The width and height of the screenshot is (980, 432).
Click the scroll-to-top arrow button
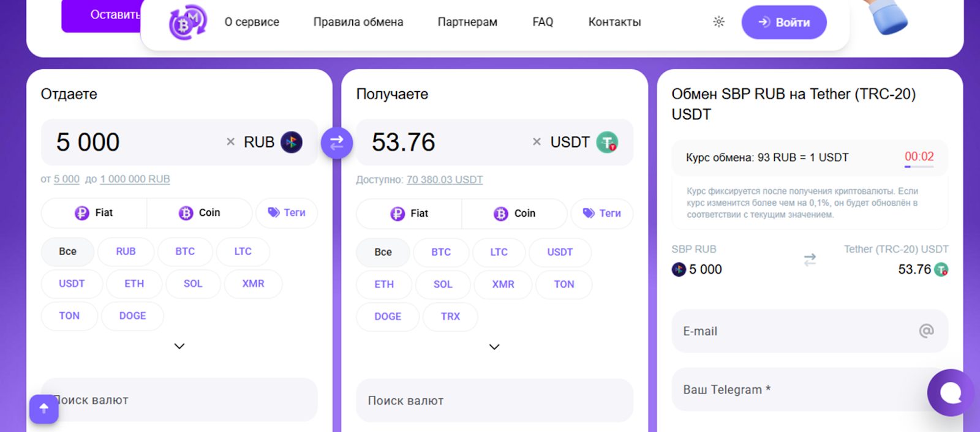point(44,408)
